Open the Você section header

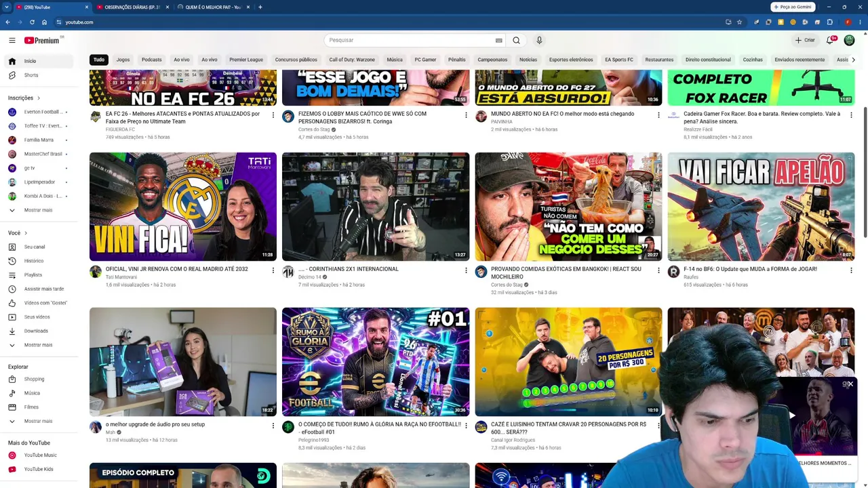(18, 233)
